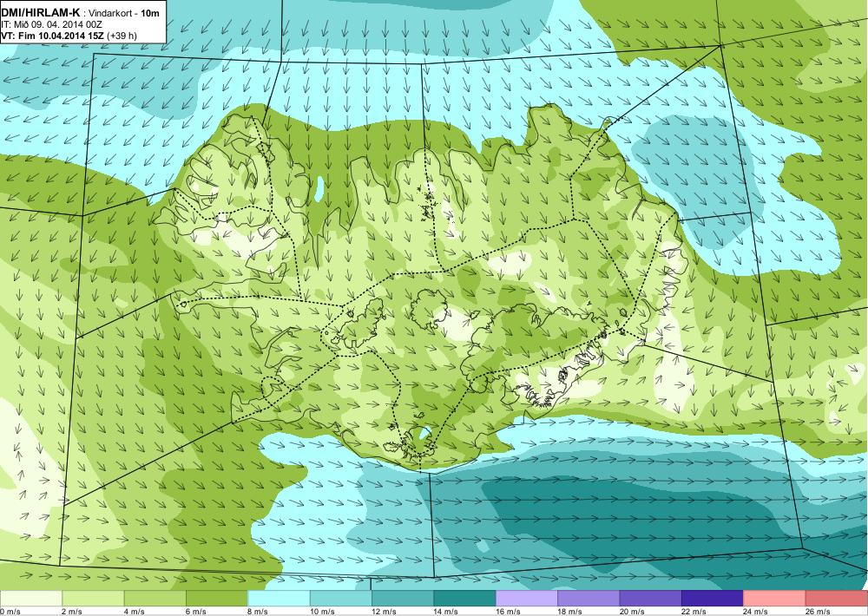Image resolution: width=868 pixels, height=616 pixels.
Task: Click the "DMI/HIRLAM-K" model title text
Action: pyautogui.click(x=40, y=12)
